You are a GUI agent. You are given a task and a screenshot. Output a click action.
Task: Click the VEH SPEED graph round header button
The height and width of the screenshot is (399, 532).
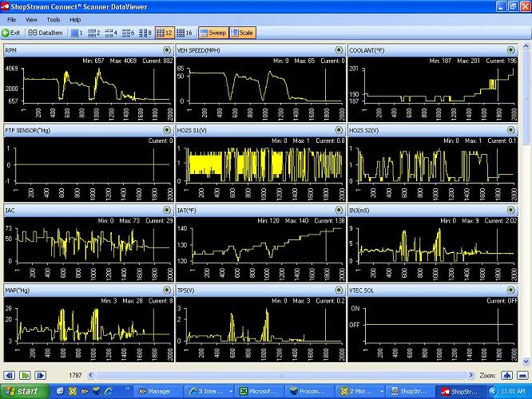(339, 50)
